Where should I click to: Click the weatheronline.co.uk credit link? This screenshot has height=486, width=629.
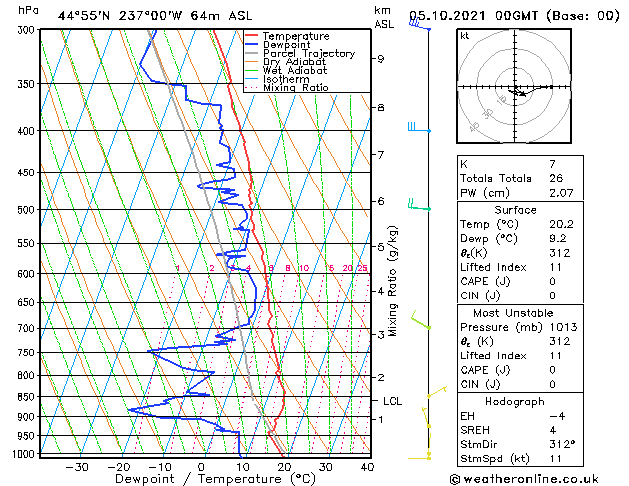(x=524, y=479)
